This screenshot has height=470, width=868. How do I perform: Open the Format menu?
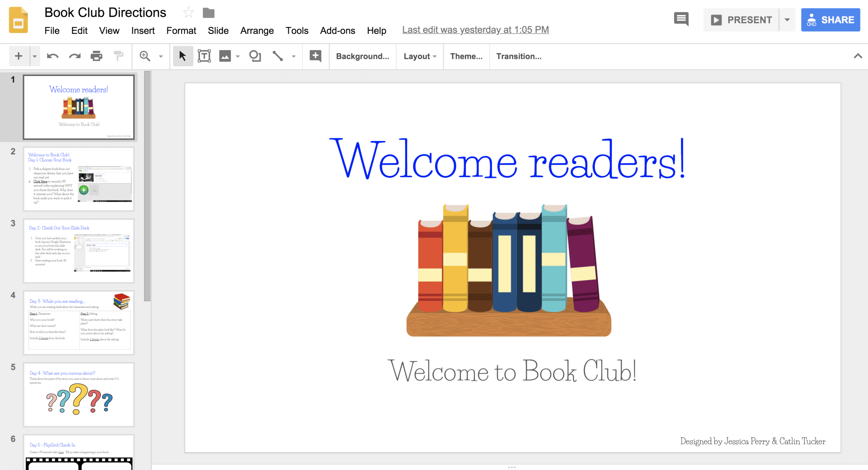pyautogui.click(x=181, y=31)
